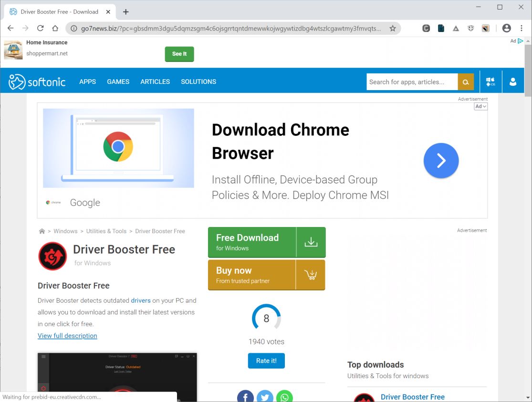Image resolution: width=532 pixels, height=402 pixels.
Task: Click the scrollbar down arrow
Action: [528, 398]
